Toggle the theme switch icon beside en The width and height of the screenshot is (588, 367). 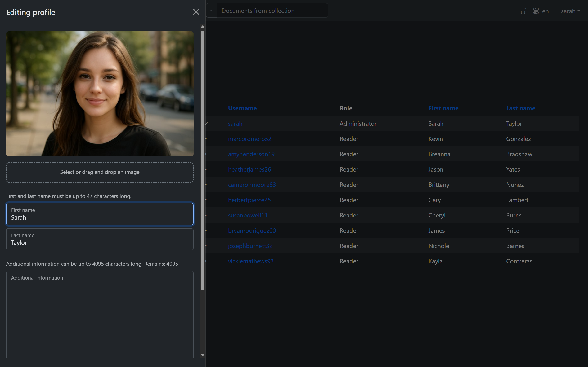tap(536, 11)
